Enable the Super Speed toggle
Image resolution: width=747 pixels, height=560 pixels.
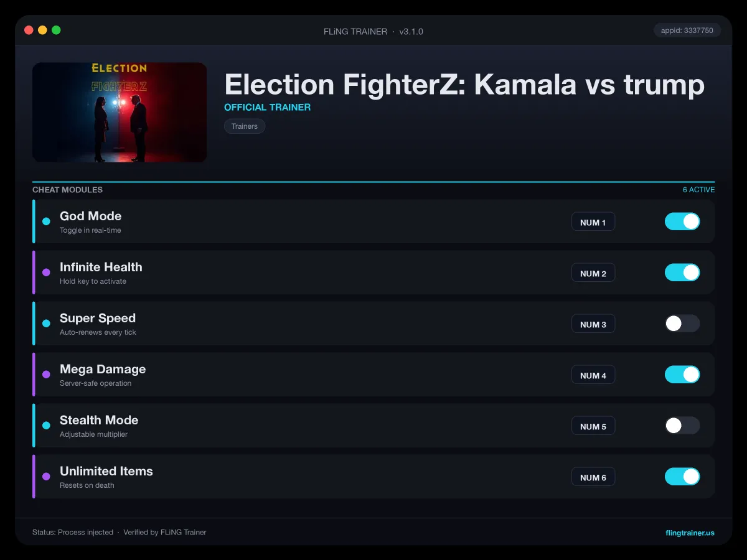click(x=682, y=324)
